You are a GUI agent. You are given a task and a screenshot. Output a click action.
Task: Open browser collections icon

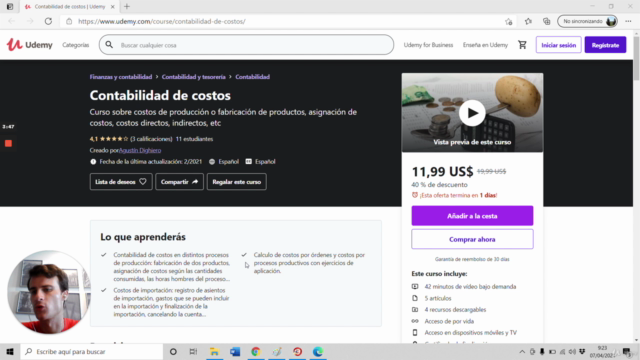547,21
